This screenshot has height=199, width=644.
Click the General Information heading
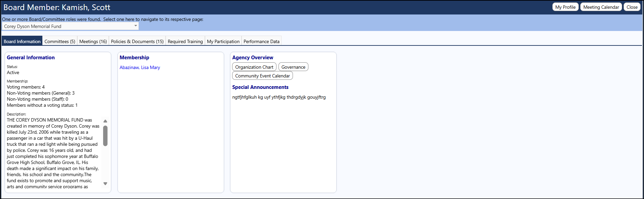point(31,58)
